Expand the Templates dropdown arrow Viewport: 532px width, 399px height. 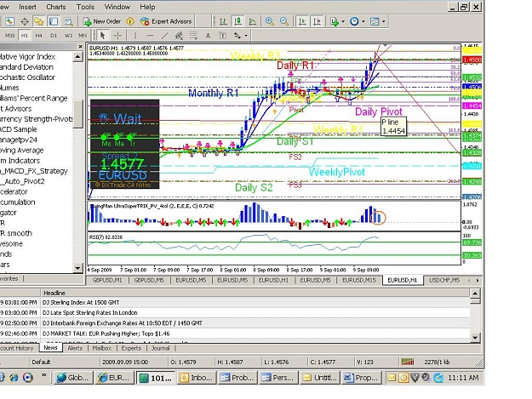[383, 21]
